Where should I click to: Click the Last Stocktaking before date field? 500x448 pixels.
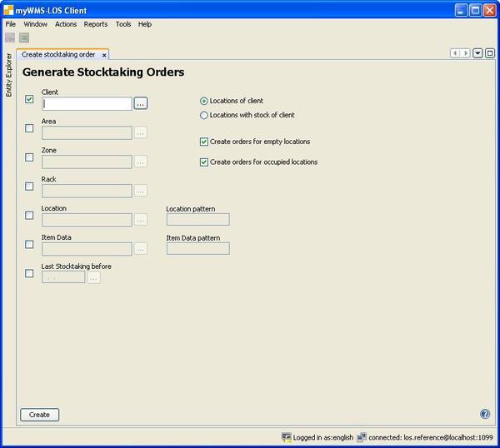63,277
